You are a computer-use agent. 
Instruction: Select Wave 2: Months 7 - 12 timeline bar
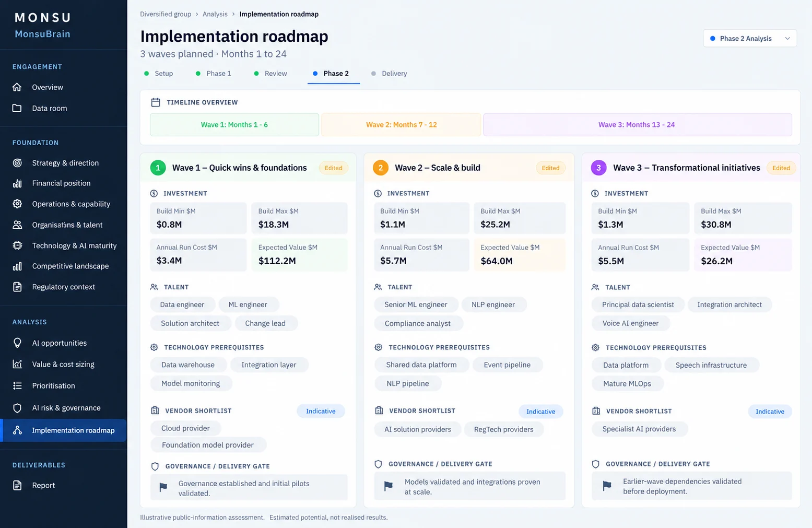(401, 125)
